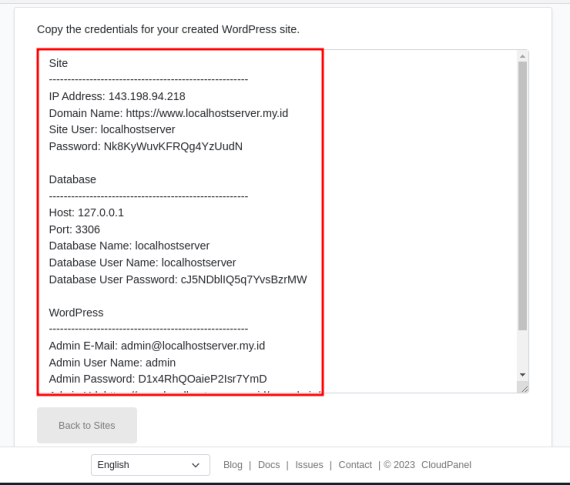The height and width of the screenshot is (485, 570).
Task: Click the Database User Name line
Action: click(x=142, y=262)
